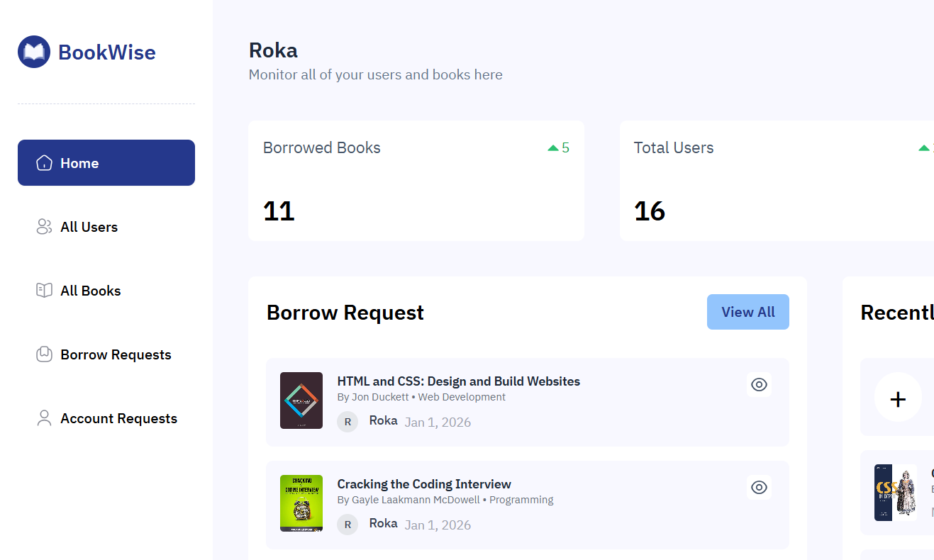Switch to the Home section in the sidebar
The height and width of the screenshot is (560, 934).
click(x=80, y=162)
